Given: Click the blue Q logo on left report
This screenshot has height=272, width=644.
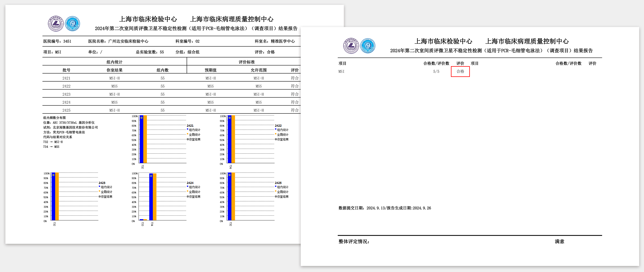Looking at the screenshot, I should tap(72, 24).
